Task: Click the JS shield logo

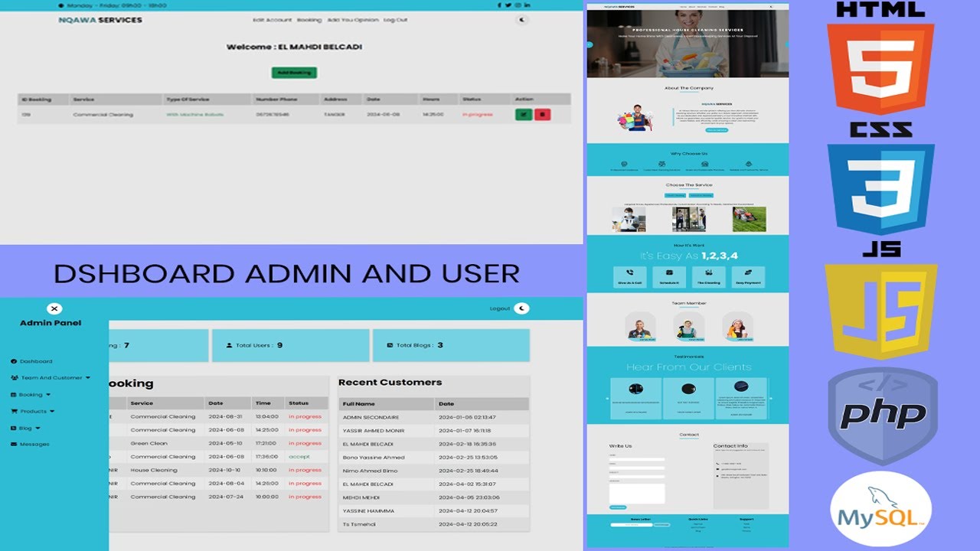Action: pyautogui.click(x=880, y=311)
